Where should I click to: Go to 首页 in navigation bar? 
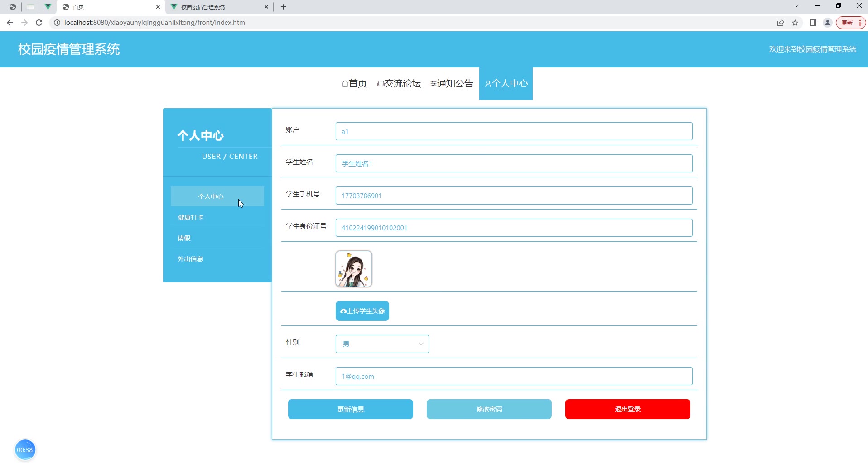354,84
